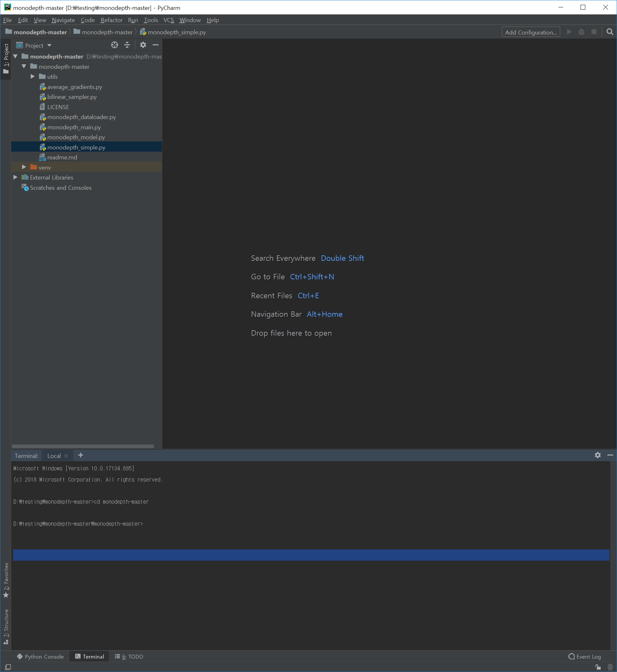Open the View menu

click(x=40, y=20)
